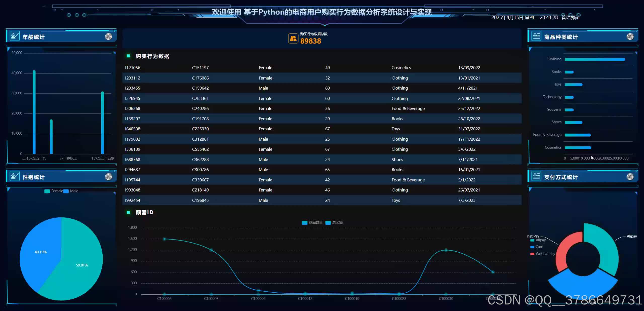Toggle WeChat Pay legend in payment chart
This screenshot has height=311, width=644.
coord(533,254)
